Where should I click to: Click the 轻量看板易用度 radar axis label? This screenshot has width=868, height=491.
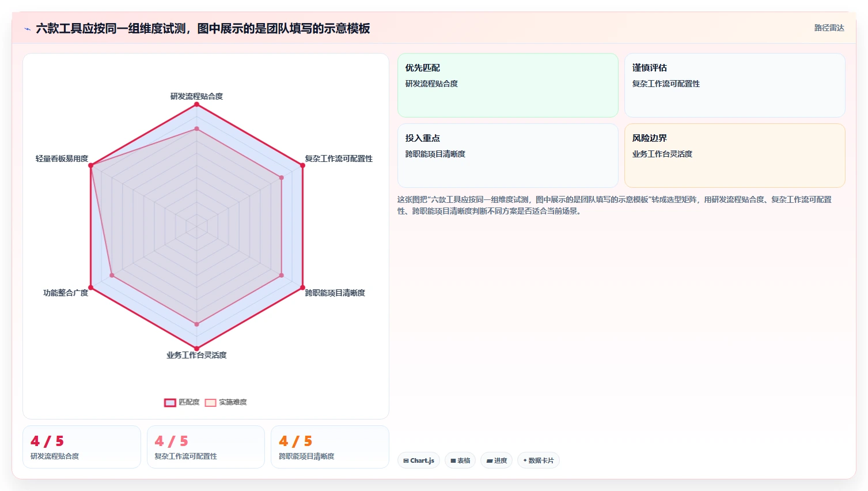(62, 158)
